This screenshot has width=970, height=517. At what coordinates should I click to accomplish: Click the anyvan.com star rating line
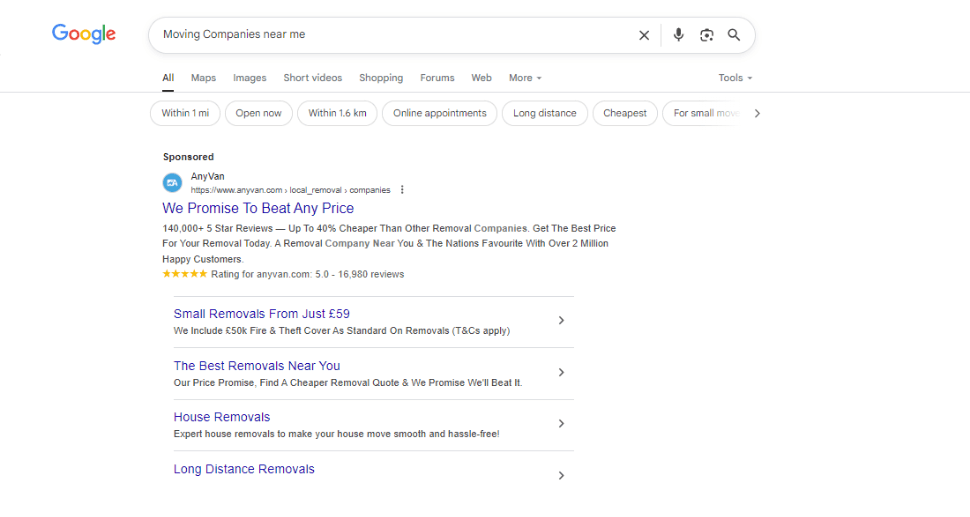[x=283, y=274]
